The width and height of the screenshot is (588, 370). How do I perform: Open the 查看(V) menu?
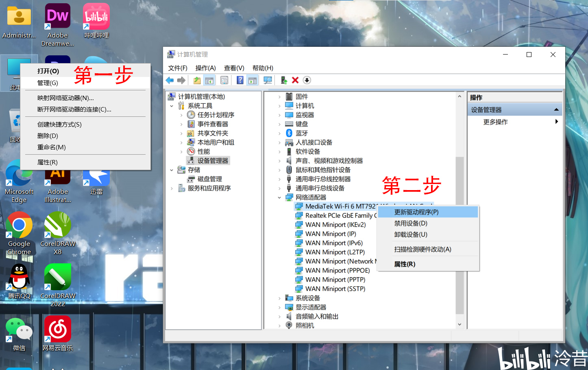click(x=234, y=68)
